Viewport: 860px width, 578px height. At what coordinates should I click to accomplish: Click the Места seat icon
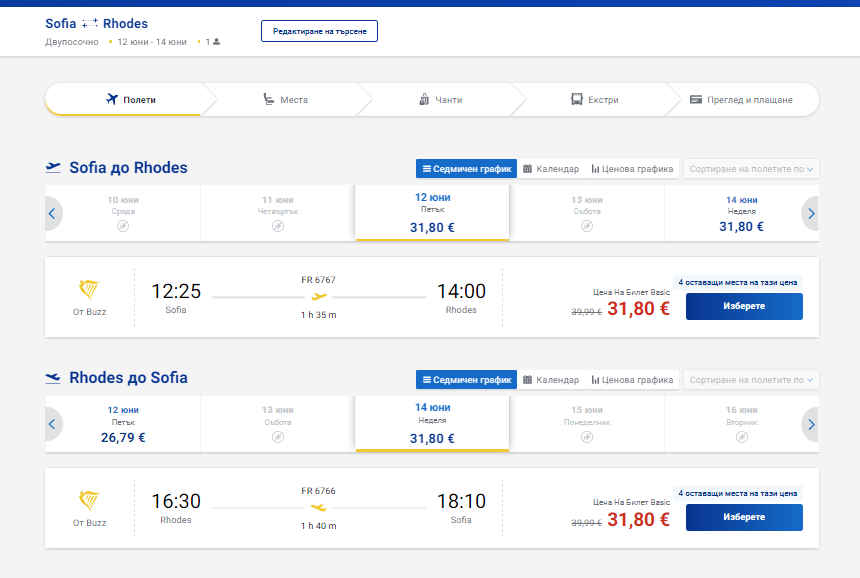coord(268,99)
